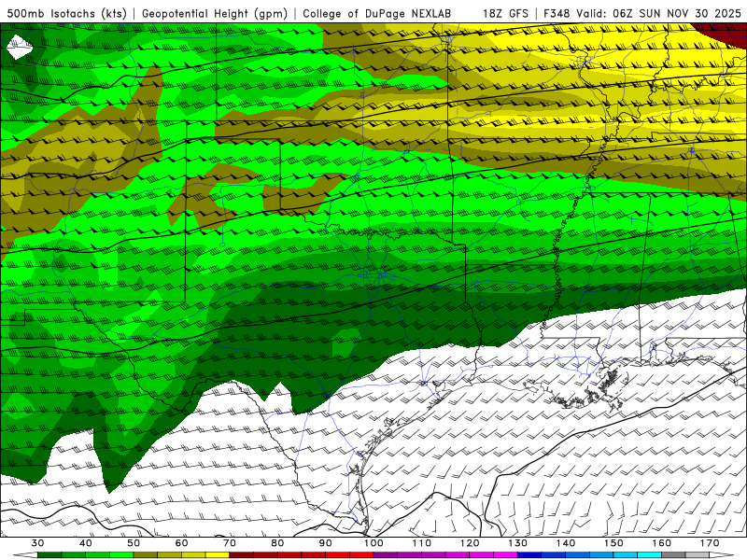The image size is (747, 560).
Task: Click the '100' colorbar label
Action: [373, 543]
